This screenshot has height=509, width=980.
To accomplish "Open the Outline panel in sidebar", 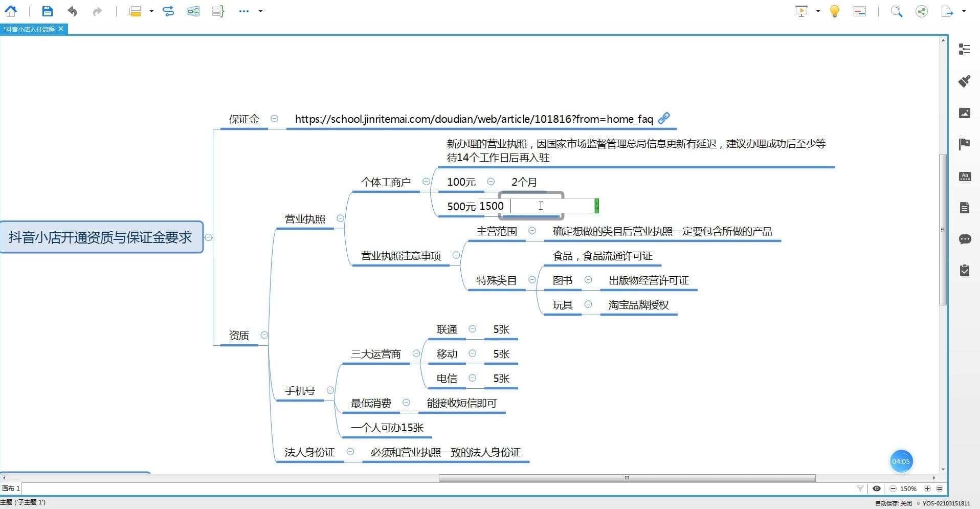I will click(x=964, y=49).
